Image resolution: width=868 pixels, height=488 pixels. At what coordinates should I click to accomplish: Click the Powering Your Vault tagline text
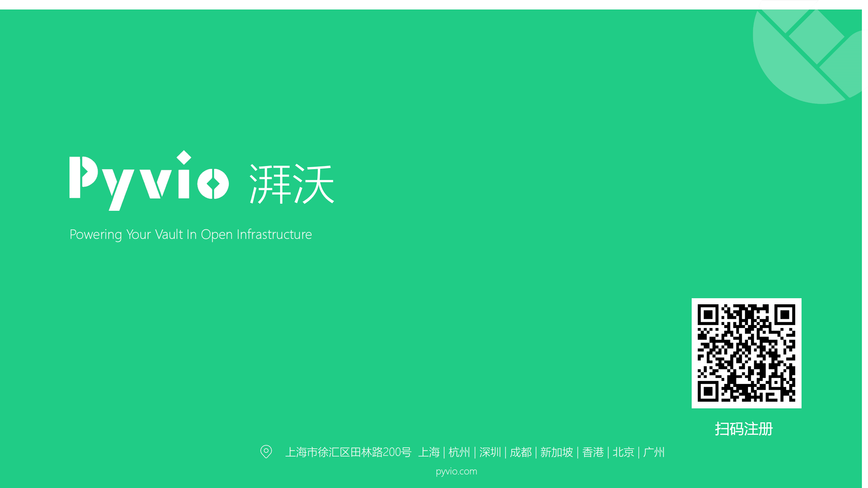coord(191,235)
